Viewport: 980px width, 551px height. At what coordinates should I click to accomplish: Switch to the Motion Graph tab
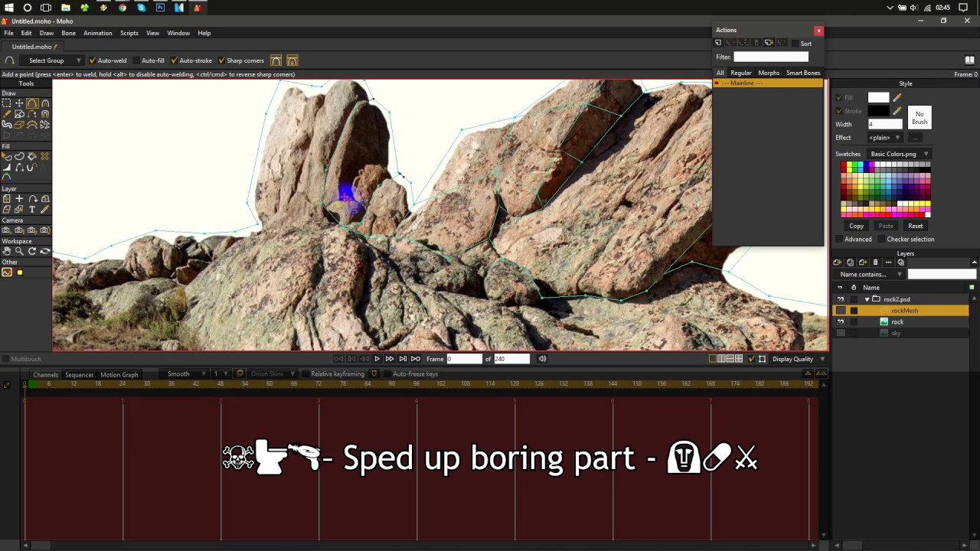[x=119, y=374]
